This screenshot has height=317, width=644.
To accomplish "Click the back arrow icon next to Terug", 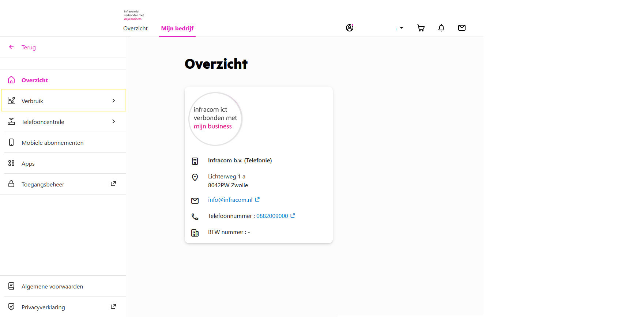I will [x=11, y=47].
